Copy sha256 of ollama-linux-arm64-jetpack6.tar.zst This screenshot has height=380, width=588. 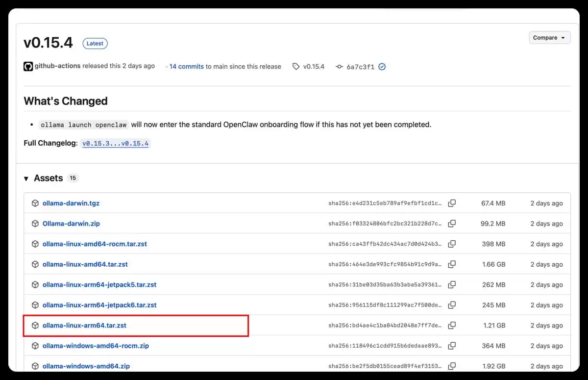(x=452, y=305)
